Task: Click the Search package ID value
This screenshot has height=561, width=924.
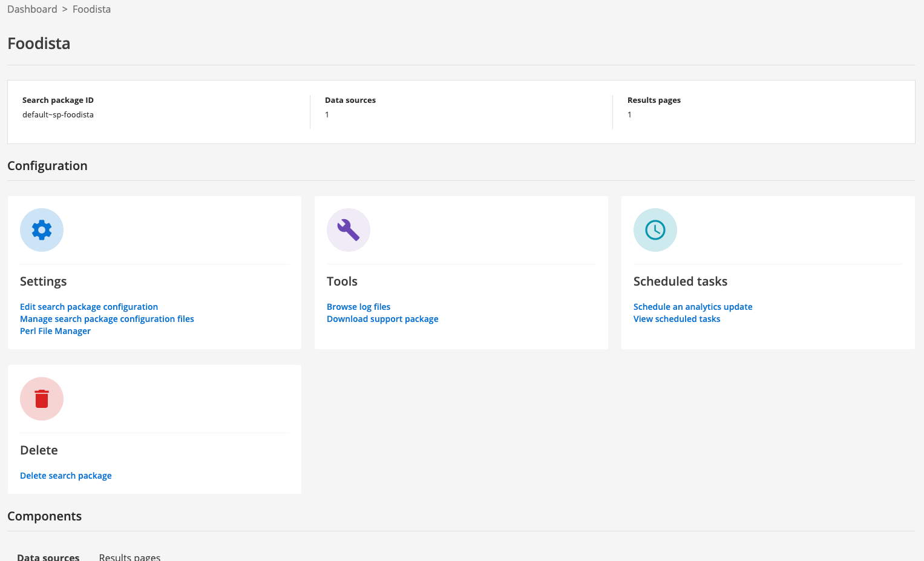Action: [x=57, y=114]
